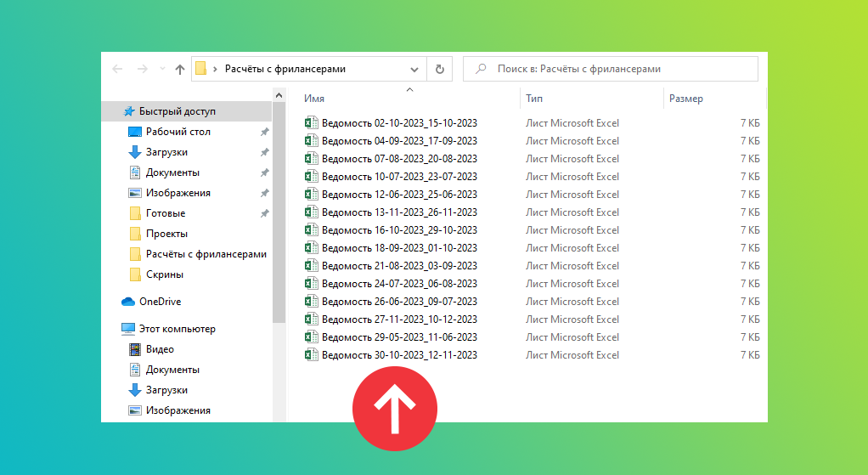Viewport: 868px width, 475px height.
Task: Select file Ведомость 21-08-2023_03-09-2023
Action: coord(399,266)
